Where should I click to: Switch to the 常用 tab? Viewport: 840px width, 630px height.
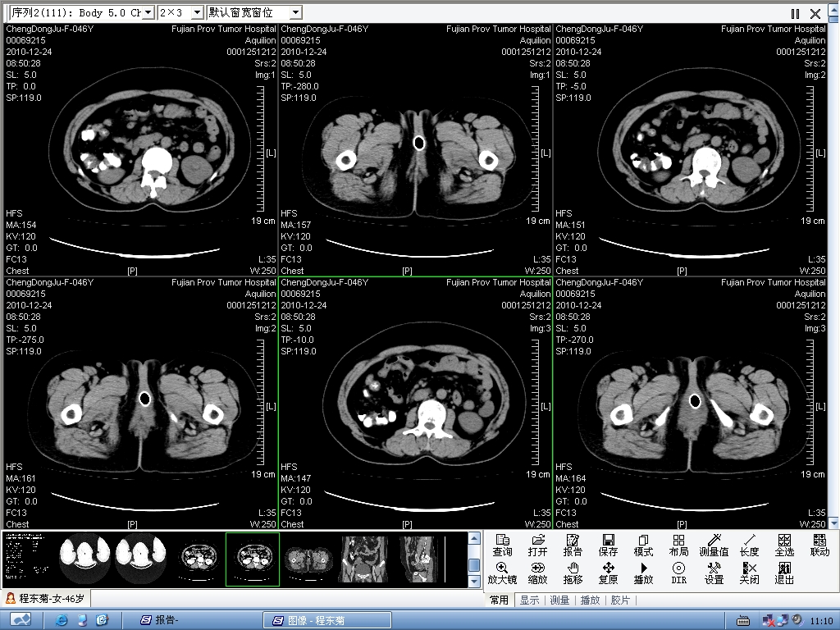click(500, 600)
